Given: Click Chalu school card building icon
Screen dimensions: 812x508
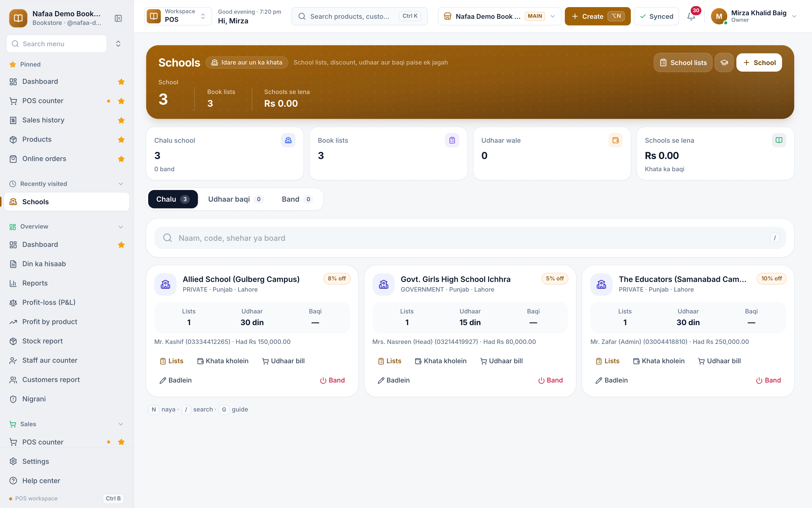Looking at the screenshot, I should (288, 140).
